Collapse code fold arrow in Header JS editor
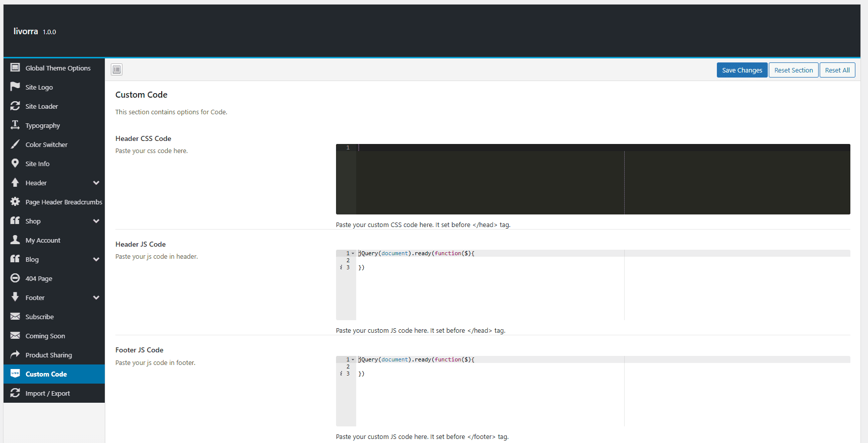The width and height of the screenshot is (868, 443). coord(353,253)
